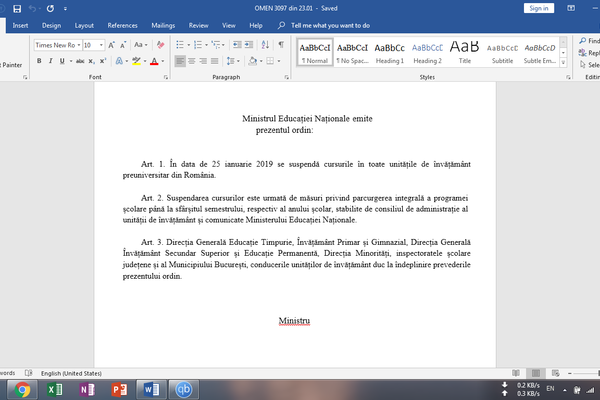
Task: Apply the Heading 2 style
Action: [427, 52]
